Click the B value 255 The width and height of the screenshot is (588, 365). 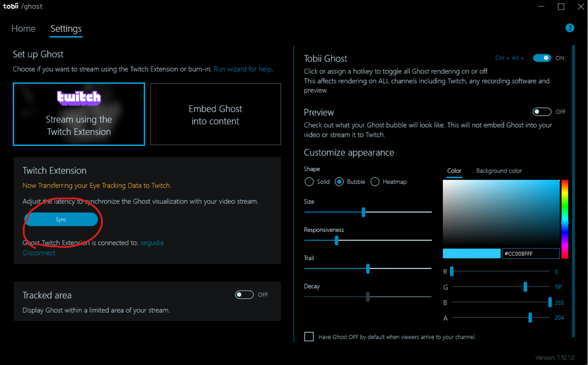point(559,302)
